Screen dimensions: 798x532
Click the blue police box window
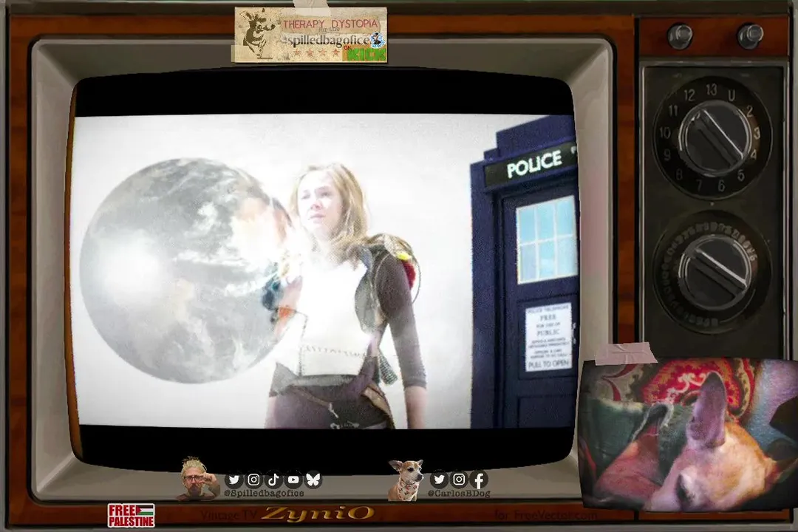(x=545, y=239)
